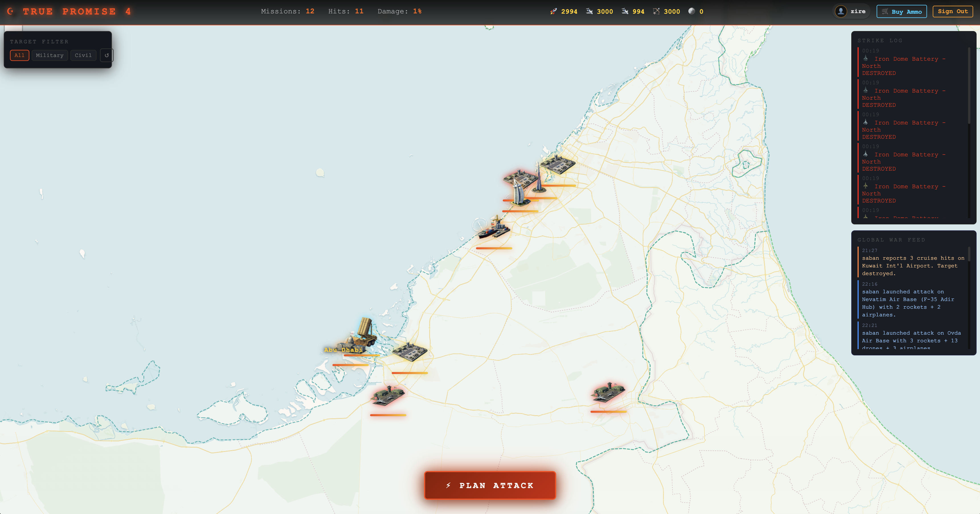Click the rocket ammo count icon

(554, 11)
